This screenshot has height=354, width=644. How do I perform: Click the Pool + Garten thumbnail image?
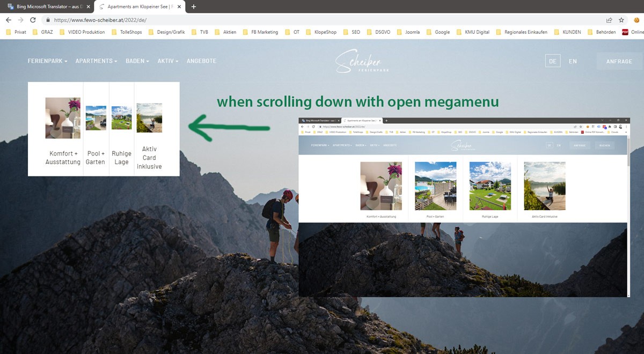click(x=96, y=118)
